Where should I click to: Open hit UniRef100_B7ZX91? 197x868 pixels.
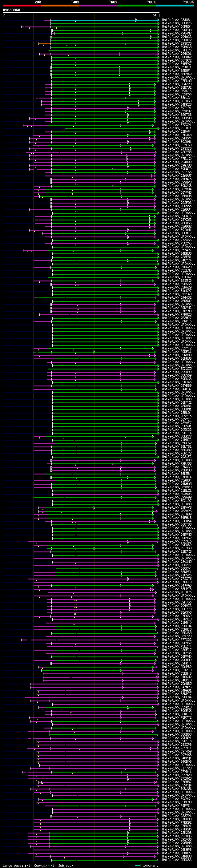click(176, 125)
